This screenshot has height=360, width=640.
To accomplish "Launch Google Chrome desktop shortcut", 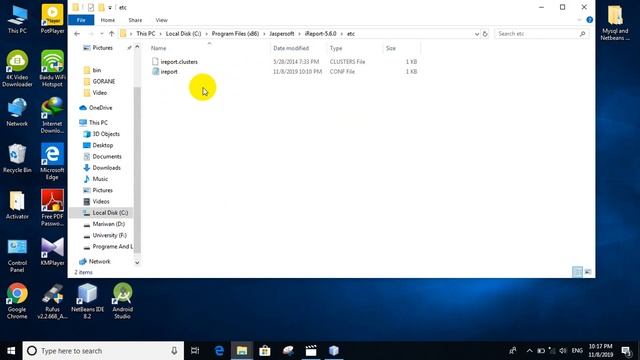I will click(17, 301).
